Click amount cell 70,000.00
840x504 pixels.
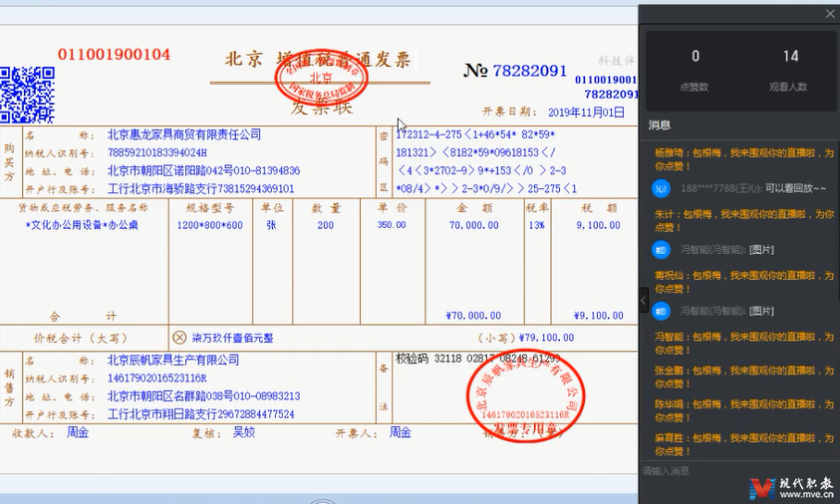(474, 225)
